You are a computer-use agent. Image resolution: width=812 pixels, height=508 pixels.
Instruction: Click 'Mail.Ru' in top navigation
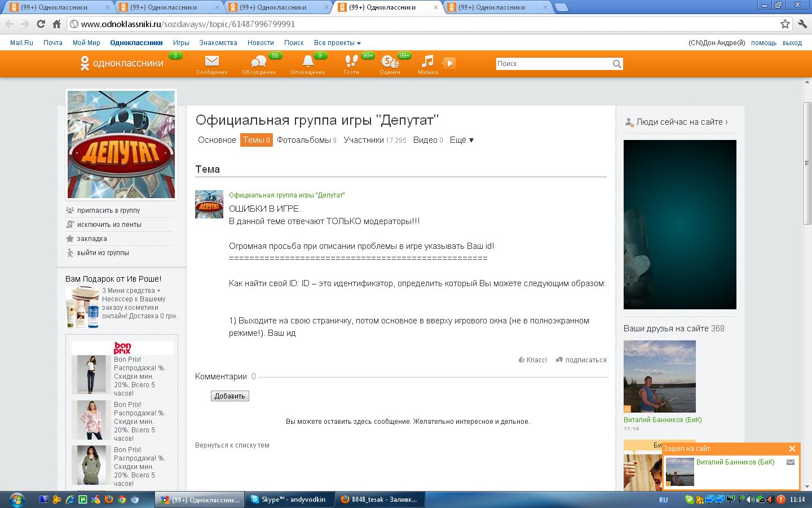point(21,43)
